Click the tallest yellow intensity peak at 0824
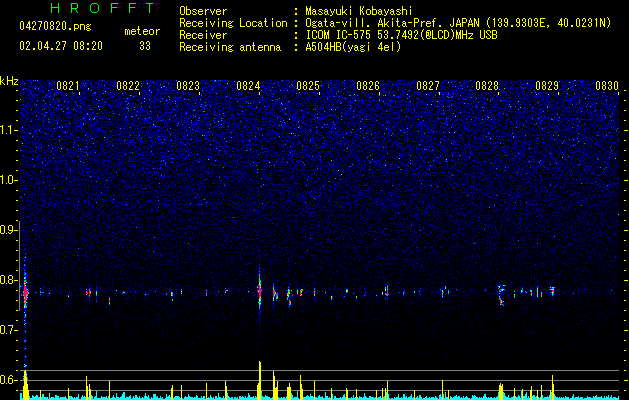The width and height of the screenshot is (629, 400). pos(260,379)
